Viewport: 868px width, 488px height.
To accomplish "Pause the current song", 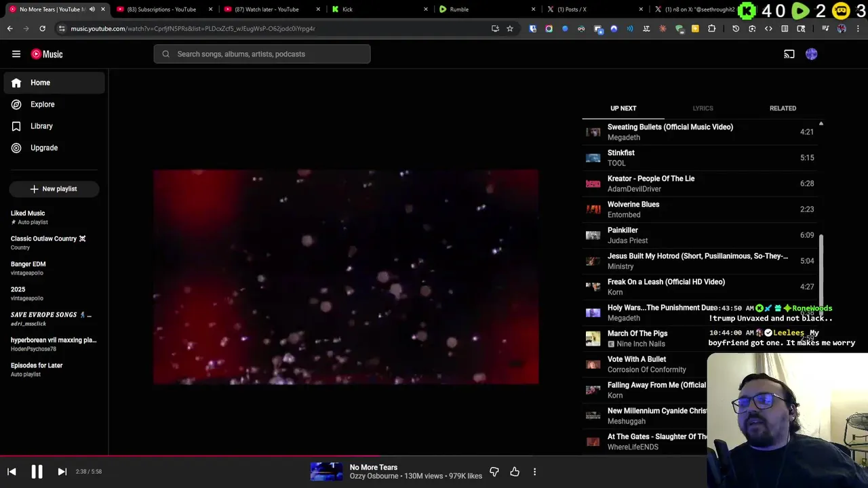I will [x=37, y=472].
